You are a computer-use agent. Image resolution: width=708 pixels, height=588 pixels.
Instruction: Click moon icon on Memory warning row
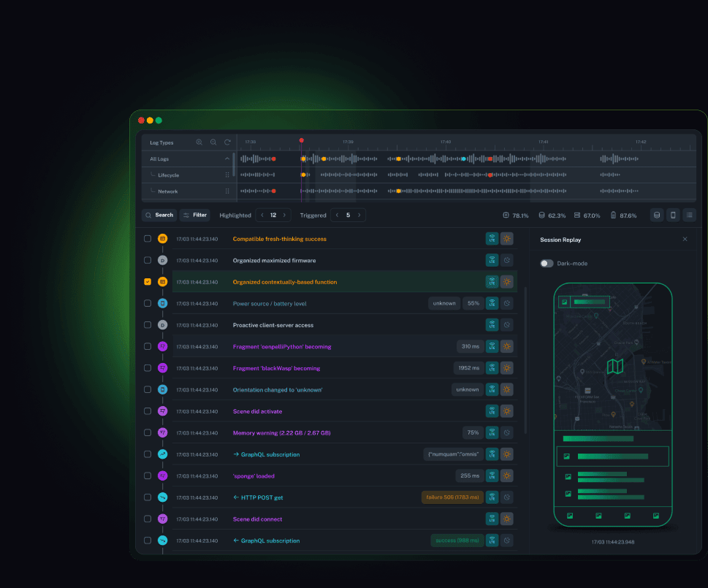pyautogui.click(x=507, y=432)
